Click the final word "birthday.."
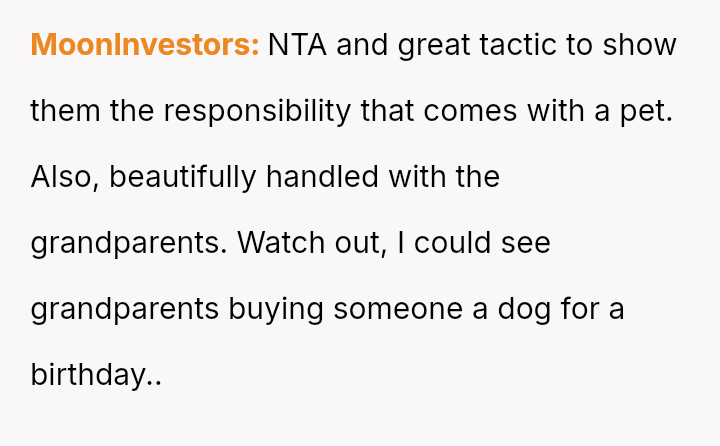Screen dimensions: 720x446 [x=96, y=375]
